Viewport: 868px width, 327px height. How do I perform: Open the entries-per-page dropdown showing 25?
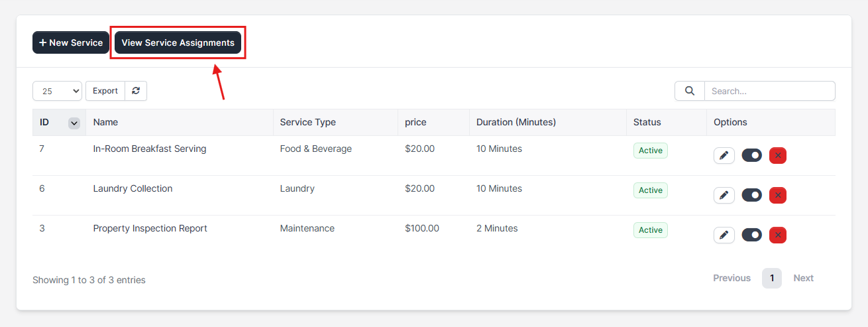(57, 91)
